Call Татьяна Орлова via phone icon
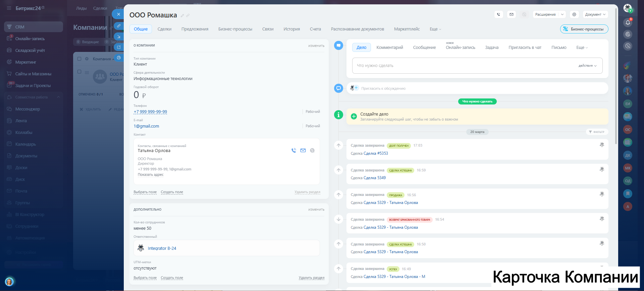Image resolution: width=644 pixels, height=291 pixels. tap(294, 150)
